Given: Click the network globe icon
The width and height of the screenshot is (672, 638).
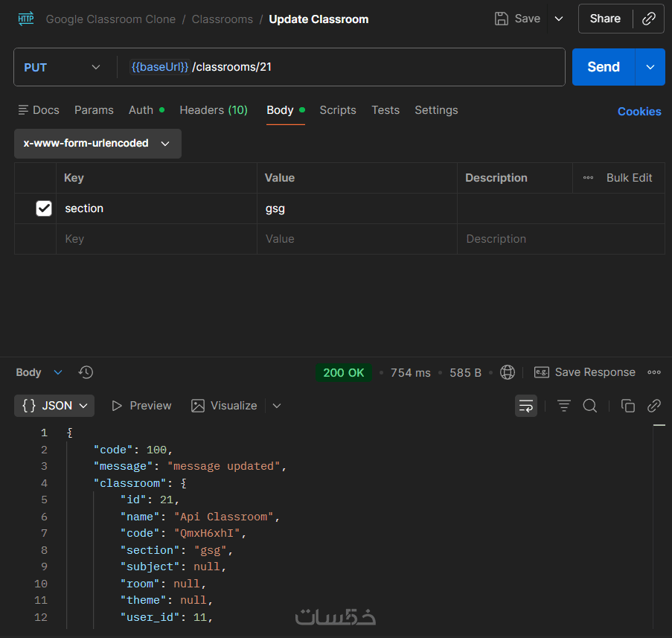Looking at the screenshot, I should [508, 372].
